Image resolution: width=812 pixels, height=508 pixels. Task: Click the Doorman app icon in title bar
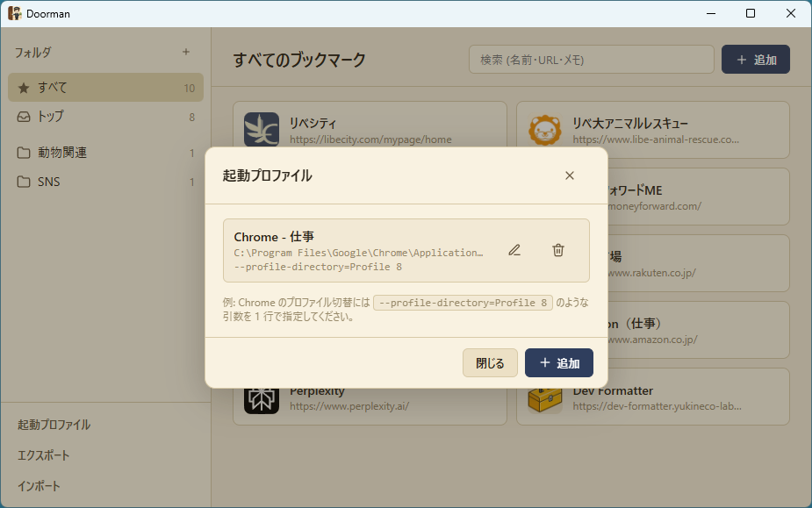(16, 13)
